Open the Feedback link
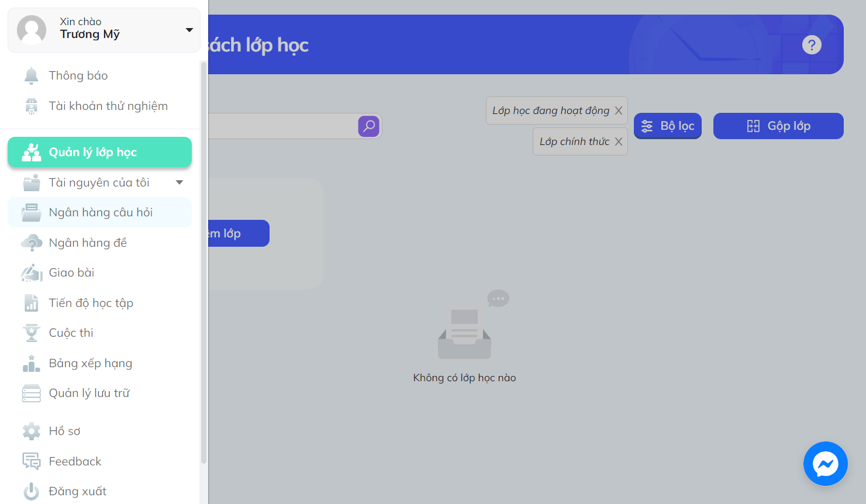The width and height of the screenshot is (866, 504). pos(100,461)
